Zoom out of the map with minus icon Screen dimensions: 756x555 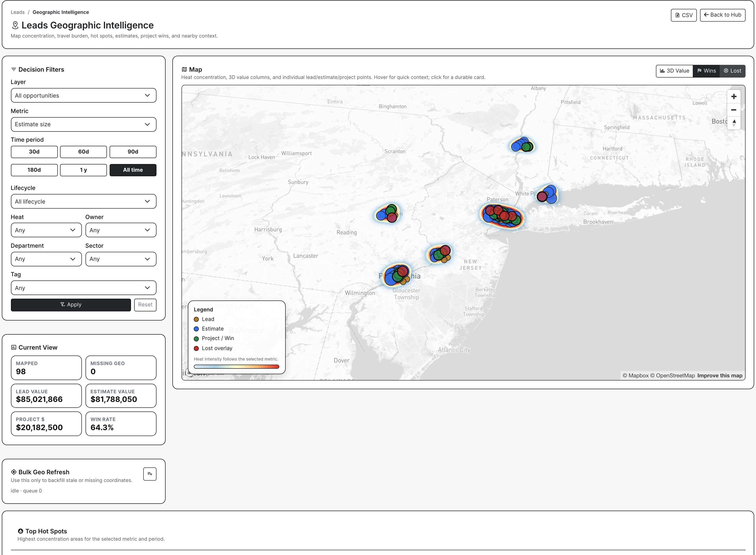733,110
